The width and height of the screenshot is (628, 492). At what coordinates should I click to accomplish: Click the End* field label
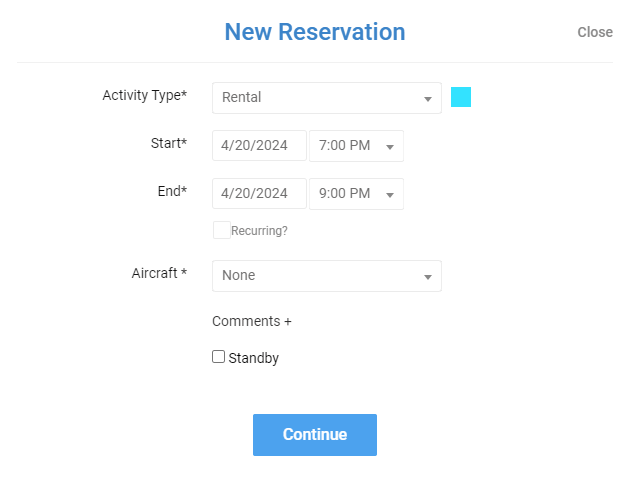click(172, 192)
